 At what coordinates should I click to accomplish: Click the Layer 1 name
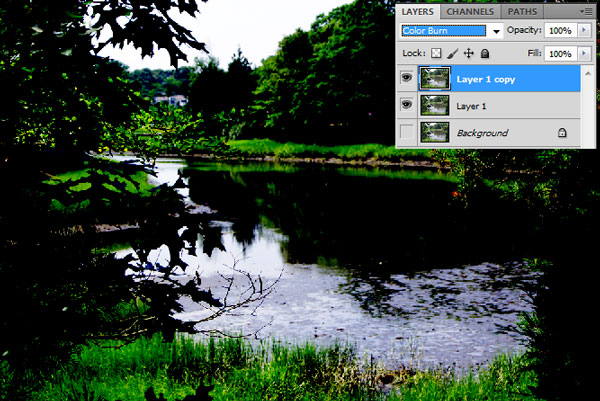click(471, 106)
